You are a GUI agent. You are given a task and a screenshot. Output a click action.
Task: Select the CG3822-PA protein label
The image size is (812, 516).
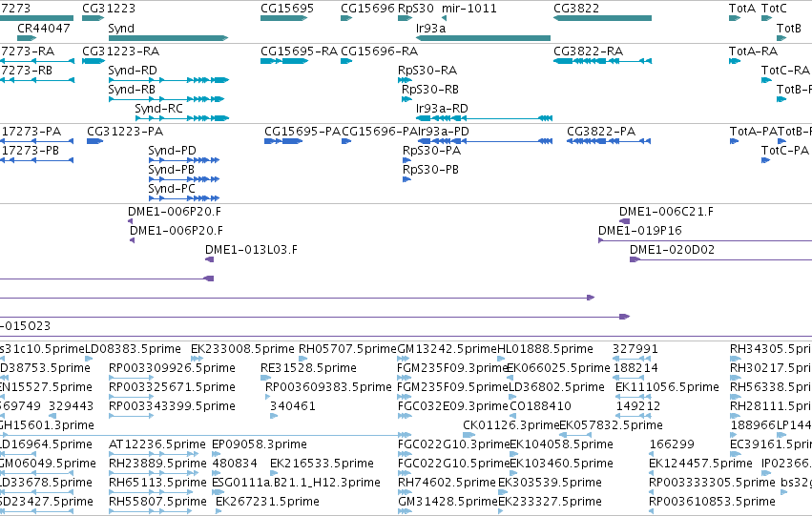601,132
